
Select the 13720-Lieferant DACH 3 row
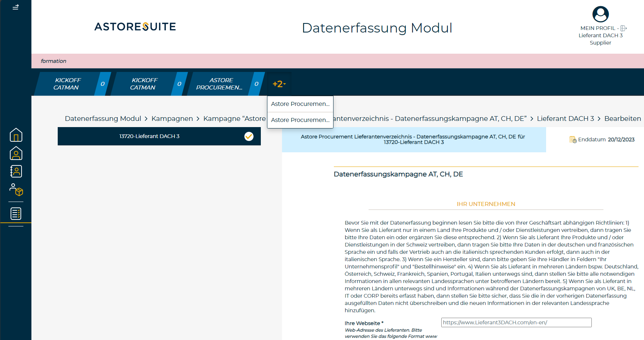pyautogui.click(x=159, y=136)
